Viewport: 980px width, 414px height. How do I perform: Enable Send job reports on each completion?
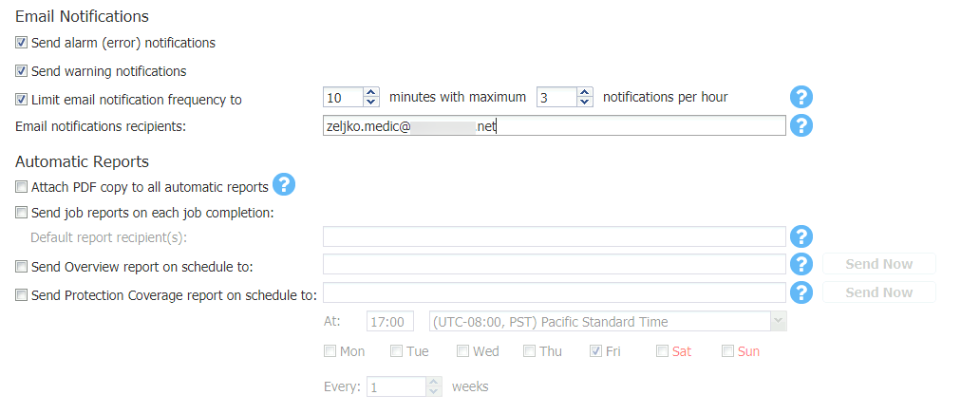click(x=22, y=213)
